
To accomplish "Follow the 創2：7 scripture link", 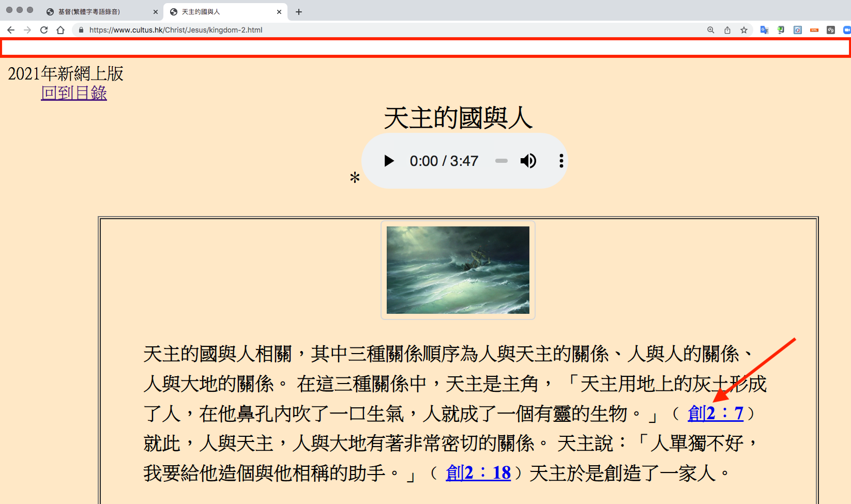I will 716,414.
